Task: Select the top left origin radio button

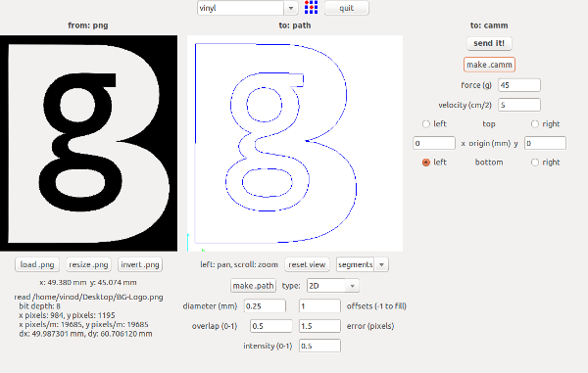Action: (426, 124)
